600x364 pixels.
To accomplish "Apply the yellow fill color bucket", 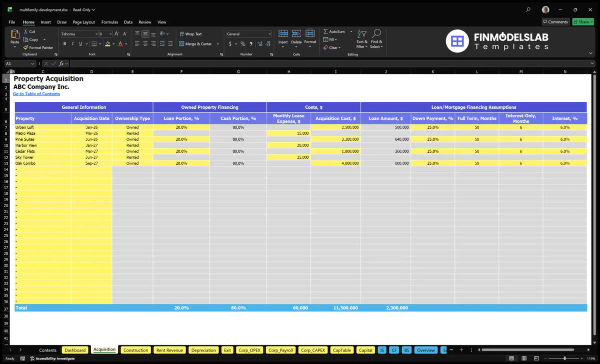I will tap(108, 44).
